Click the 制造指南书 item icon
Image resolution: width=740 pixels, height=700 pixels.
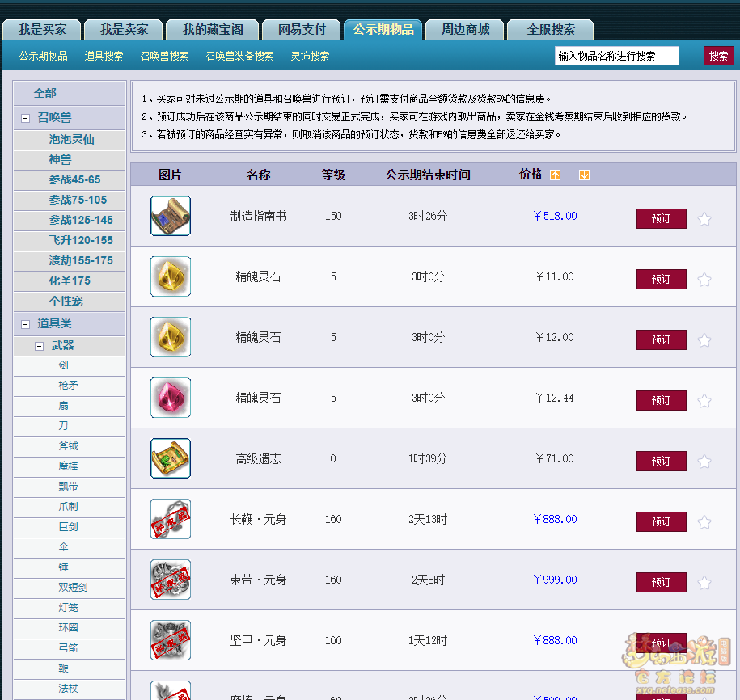[171, 216]
